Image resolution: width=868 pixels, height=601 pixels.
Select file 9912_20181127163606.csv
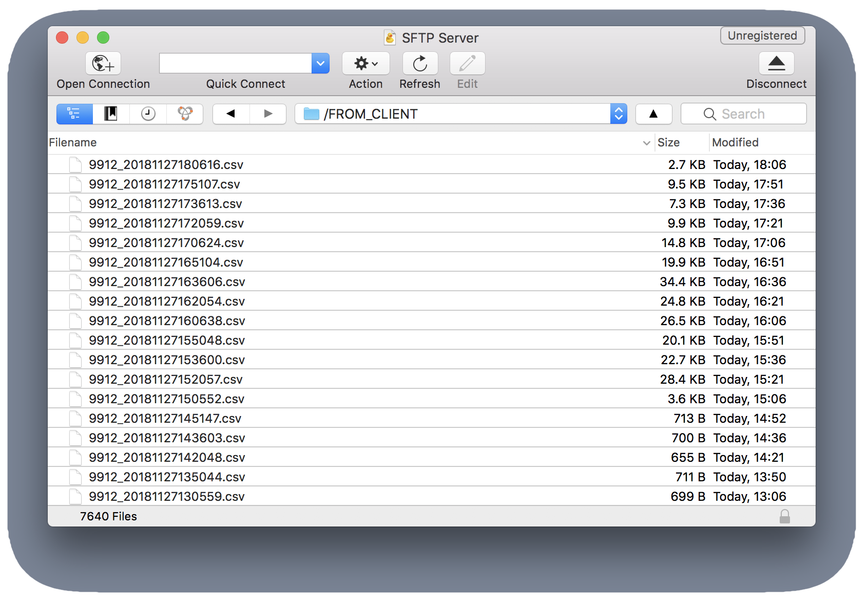431,281
